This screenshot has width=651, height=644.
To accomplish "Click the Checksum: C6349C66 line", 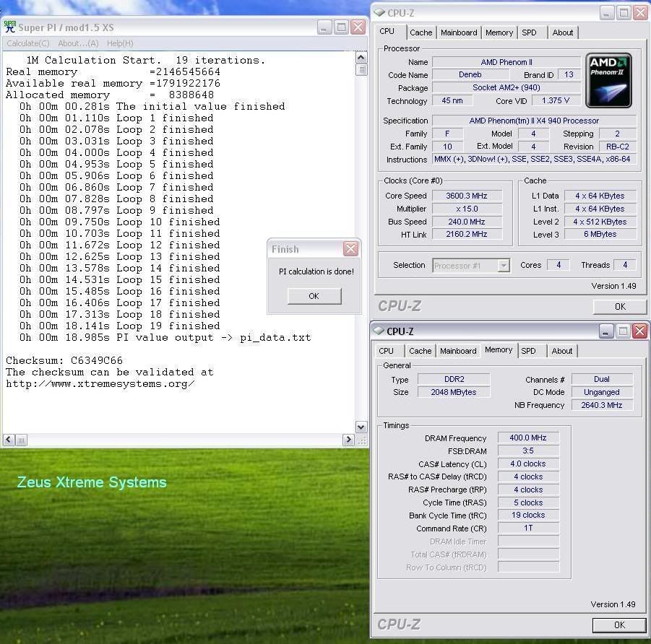I will pos(64,360).
